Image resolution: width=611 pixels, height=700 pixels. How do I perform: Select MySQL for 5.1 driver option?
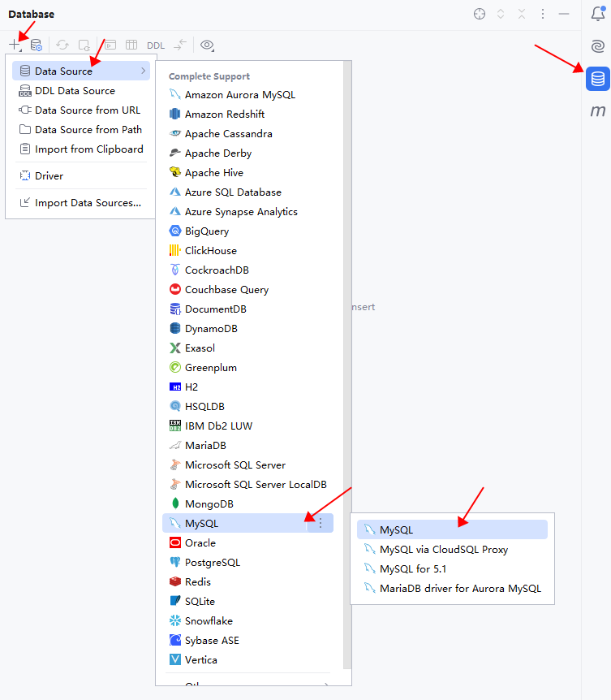tap(412, 569)
